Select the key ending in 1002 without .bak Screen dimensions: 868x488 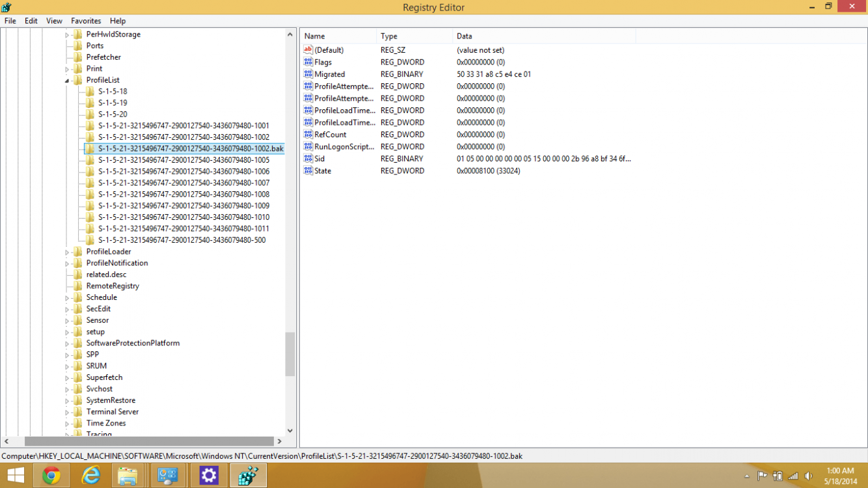(183, 137)
